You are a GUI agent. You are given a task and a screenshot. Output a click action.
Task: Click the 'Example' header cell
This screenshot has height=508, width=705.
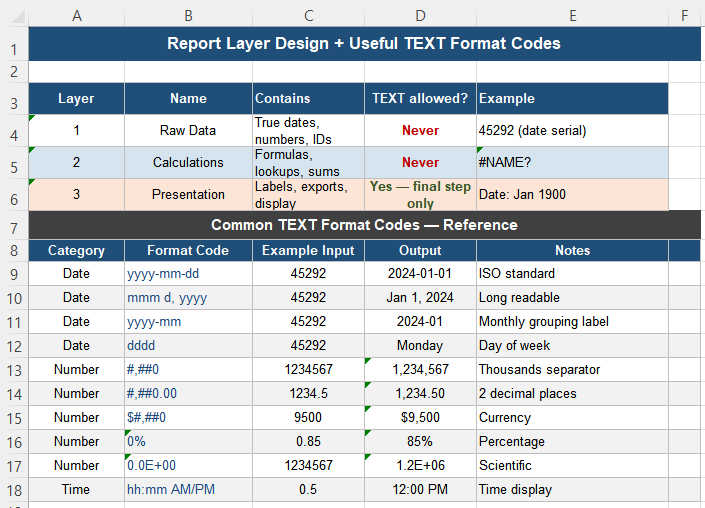pos(572,98)
